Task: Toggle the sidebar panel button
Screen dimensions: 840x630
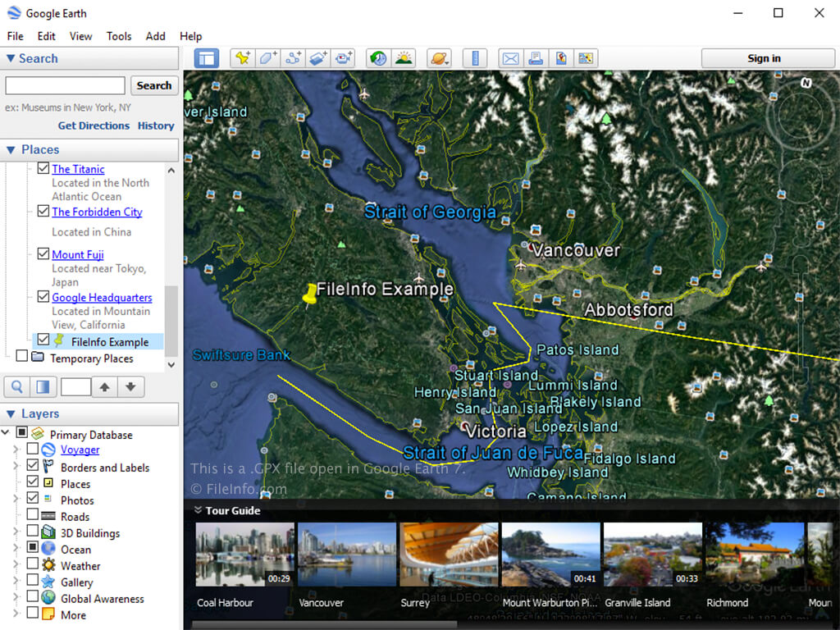Action: 206,58
